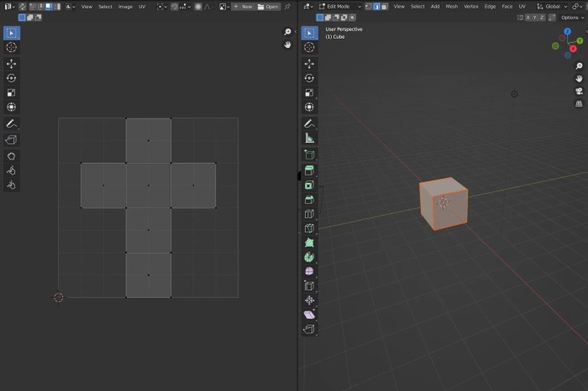The width and height of the screenshot is (588, 391).
Task: Click the 2D cursor in UV editor
Action: point(59,297)
